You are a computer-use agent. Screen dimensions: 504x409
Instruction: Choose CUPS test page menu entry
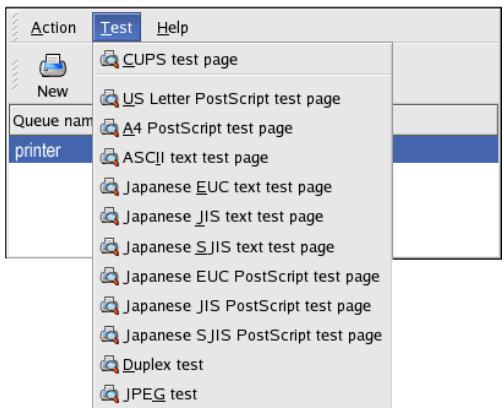(x=242, y=60)
